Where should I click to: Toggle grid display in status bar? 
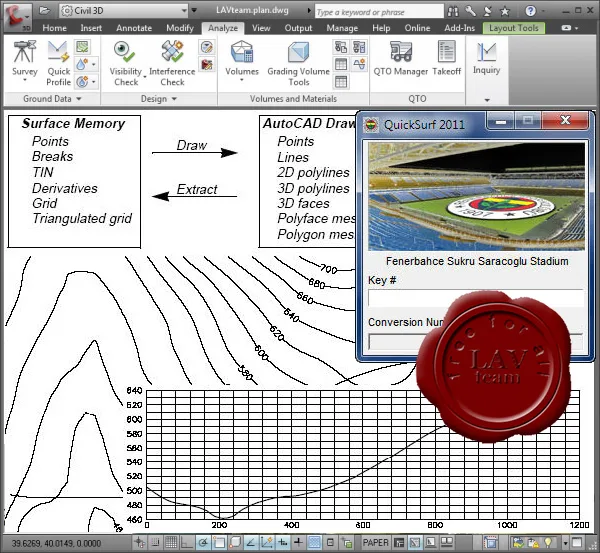171,542
